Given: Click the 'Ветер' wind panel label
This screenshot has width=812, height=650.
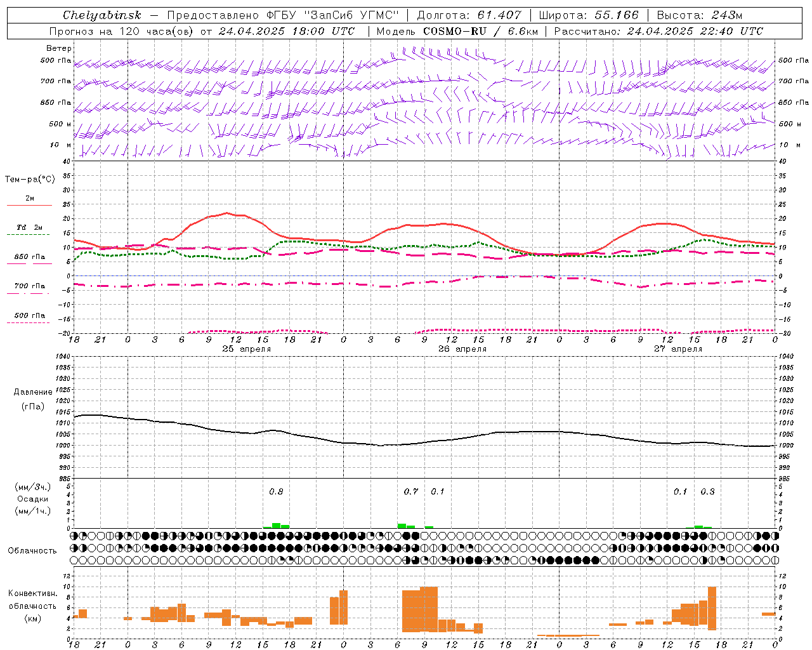Looking at the screenshot, I should (x=59, y=48).
